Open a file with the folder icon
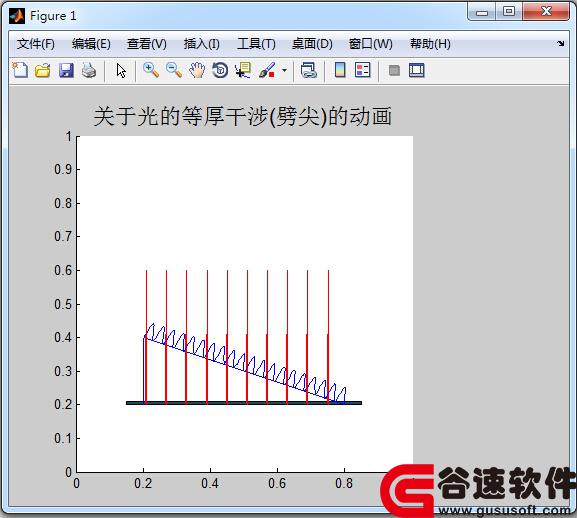 [x=43, y=70]
